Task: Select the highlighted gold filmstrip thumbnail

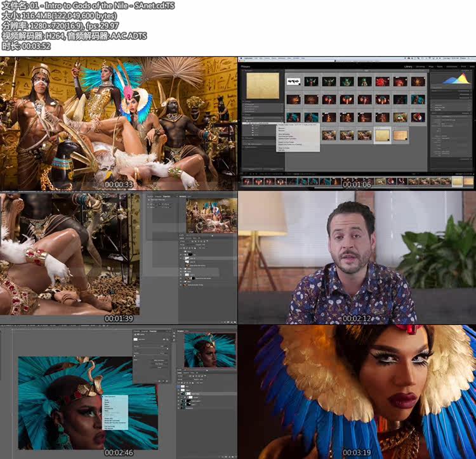Action: click(x=457, y=181)
